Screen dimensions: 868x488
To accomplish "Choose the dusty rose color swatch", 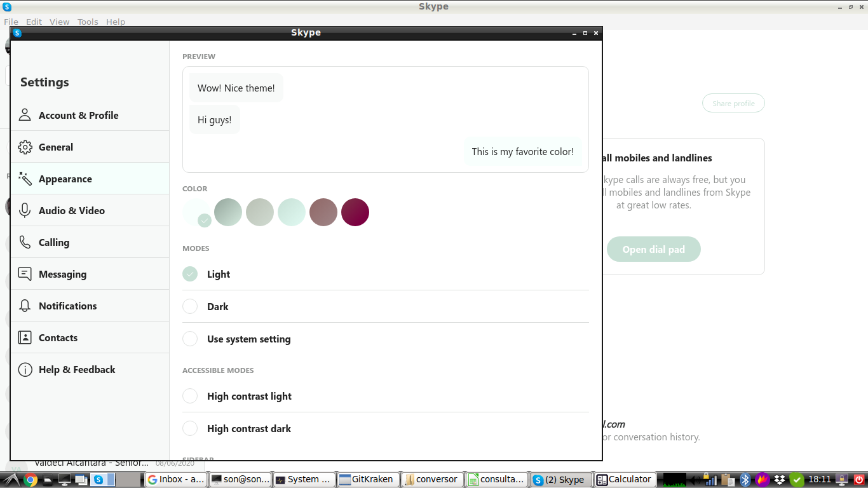I will pos(323,212).
